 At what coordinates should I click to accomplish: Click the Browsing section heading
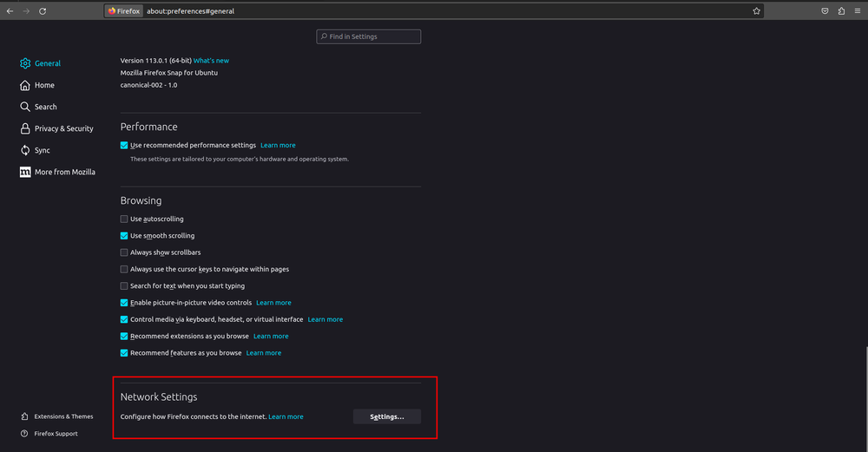141,200
